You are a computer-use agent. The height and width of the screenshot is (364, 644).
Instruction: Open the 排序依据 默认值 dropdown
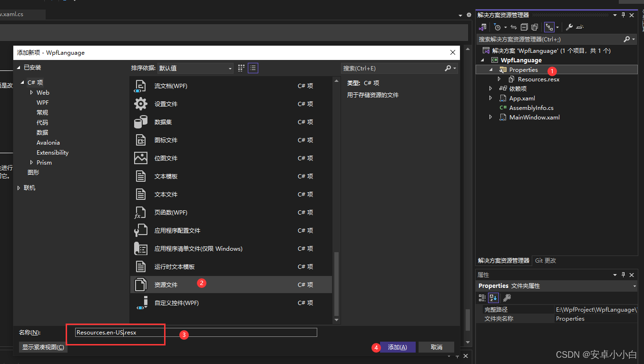[195, 68]
